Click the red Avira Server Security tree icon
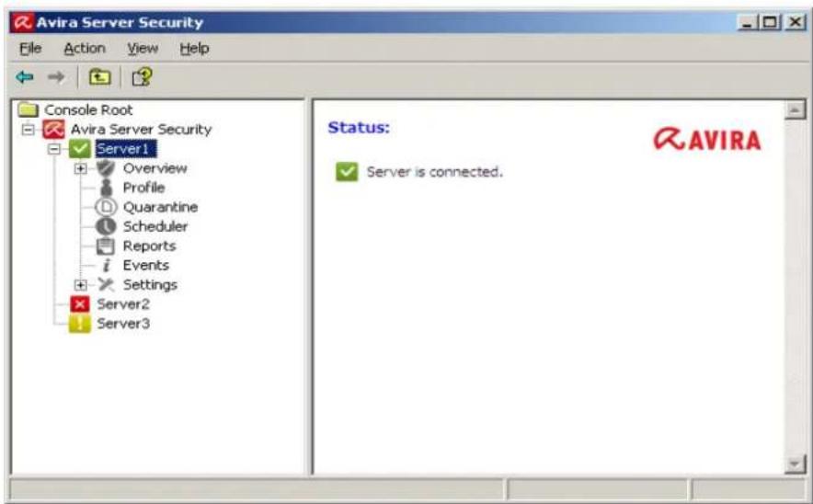 pos(53,129)
